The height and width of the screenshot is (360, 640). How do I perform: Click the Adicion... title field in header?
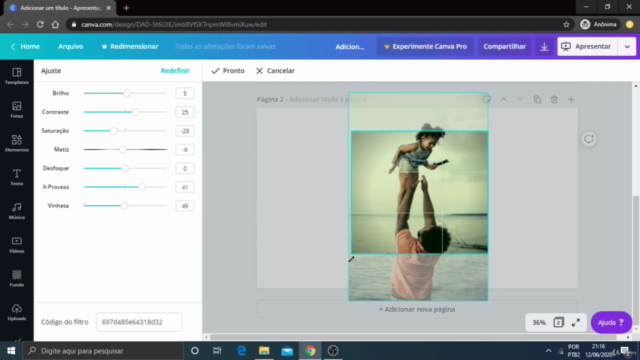[350, 47]
